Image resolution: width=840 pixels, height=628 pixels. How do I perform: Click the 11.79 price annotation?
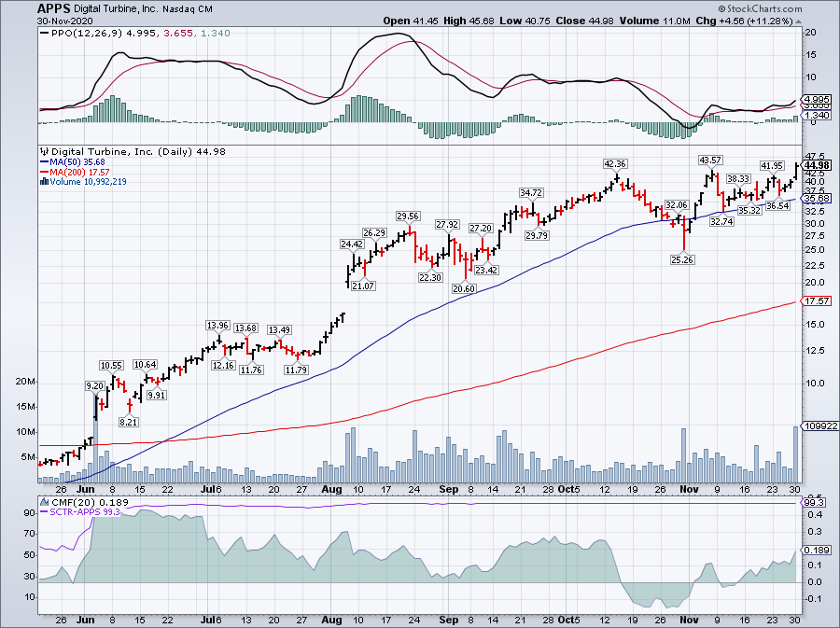[x=296, y=370]
